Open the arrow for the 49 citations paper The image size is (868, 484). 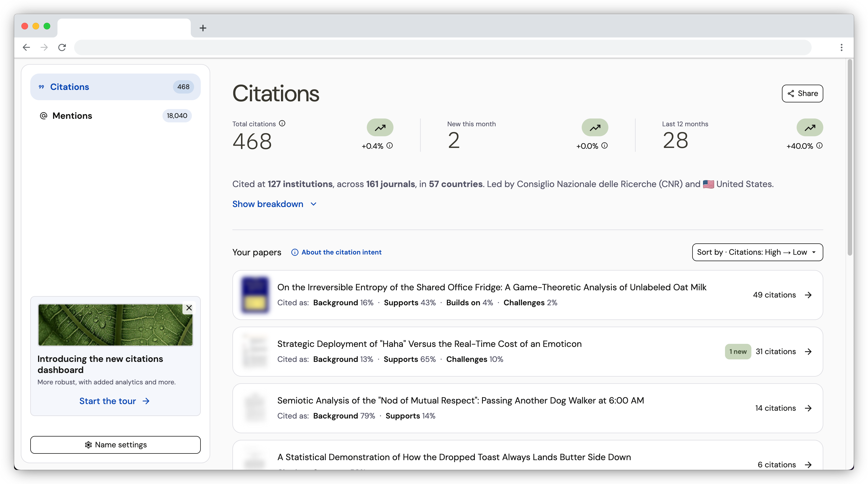tap(808, 295)
